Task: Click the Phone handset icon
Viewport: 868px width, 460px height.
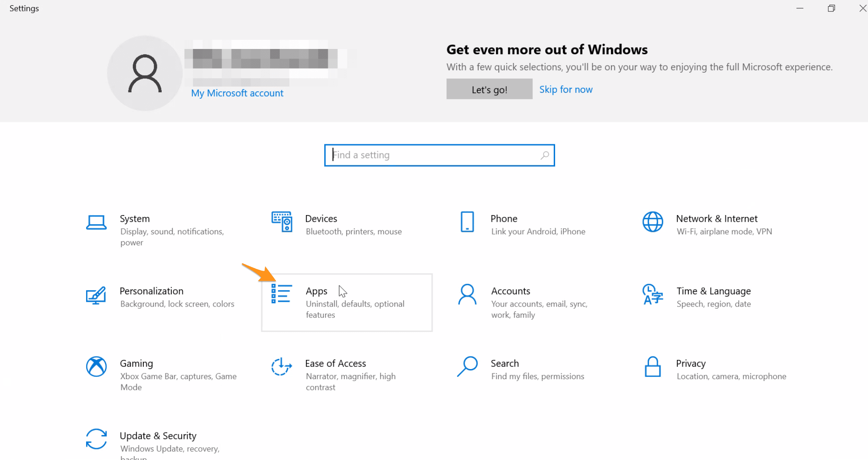Action: point(467,222)
